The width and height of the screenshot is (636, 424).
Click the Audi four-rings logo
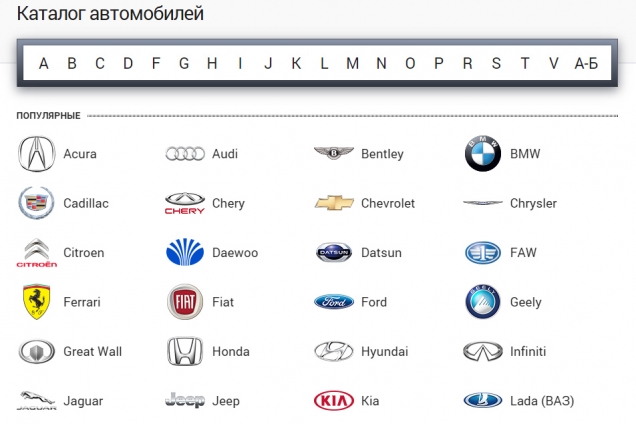click(x=185, y=154)
